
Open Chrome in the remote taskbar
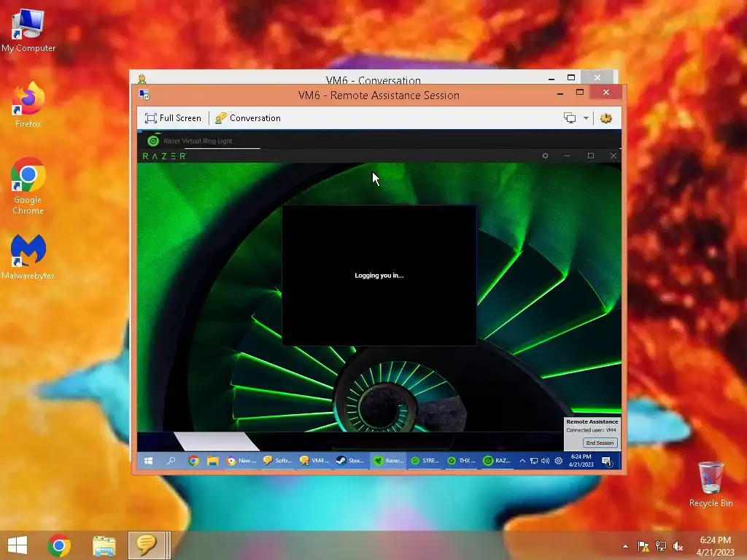[x=193, y=461]
